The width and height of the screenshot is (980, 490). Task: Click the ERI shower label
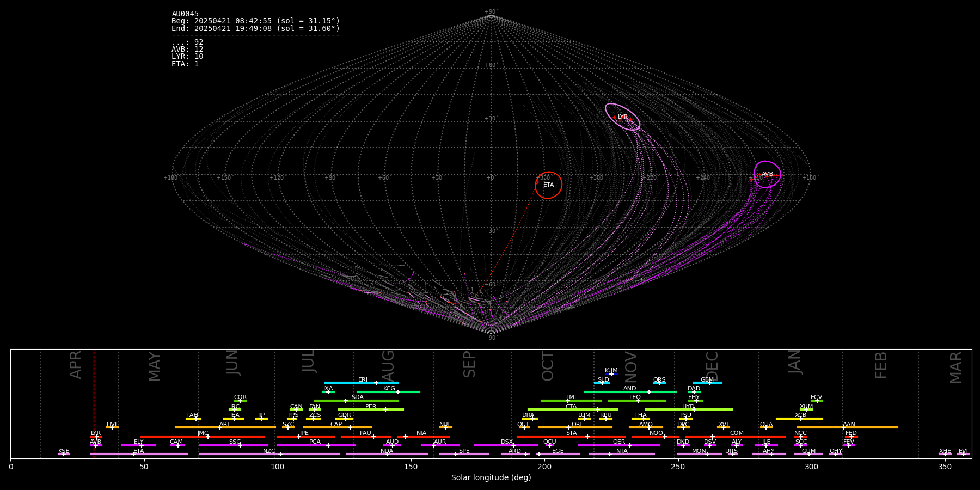tap(363, 380)
